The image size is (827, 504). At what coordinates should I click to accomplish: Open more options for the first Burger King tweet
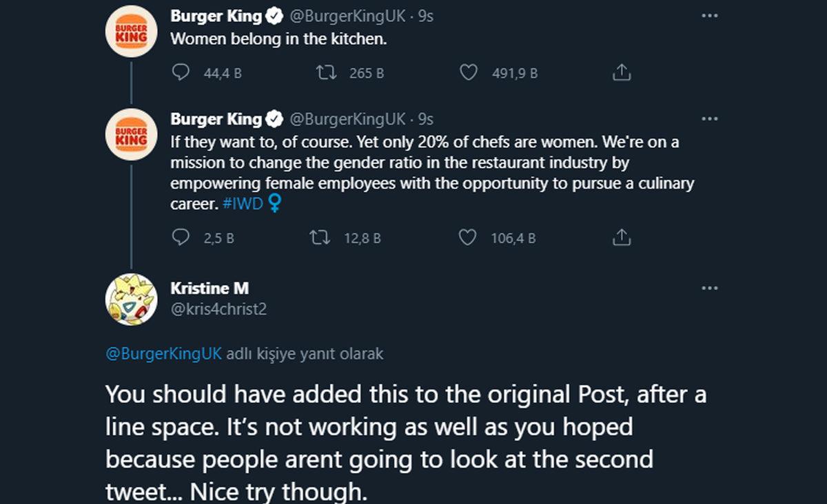point(709,16)
